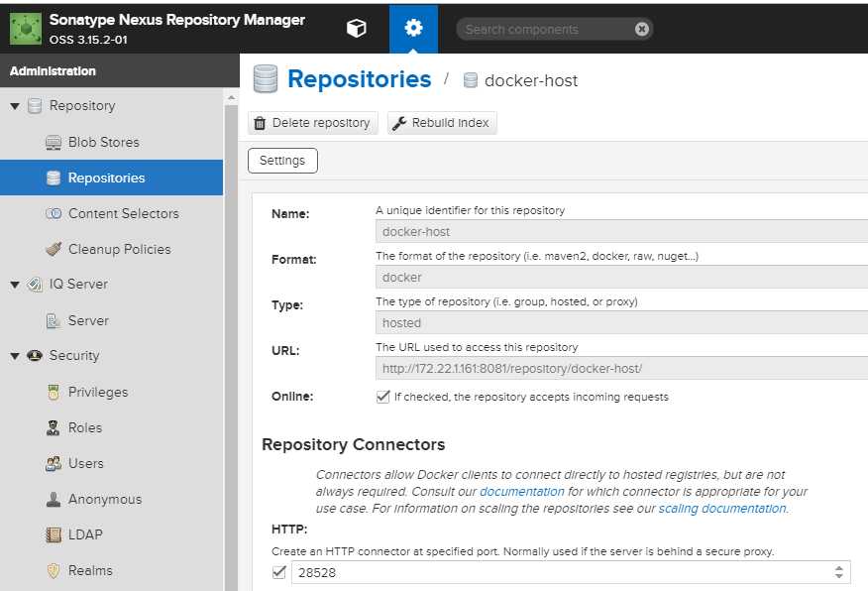This screenshot has width=868, height=591.
Task: Click Delete repository button
Action: (313, 123)
